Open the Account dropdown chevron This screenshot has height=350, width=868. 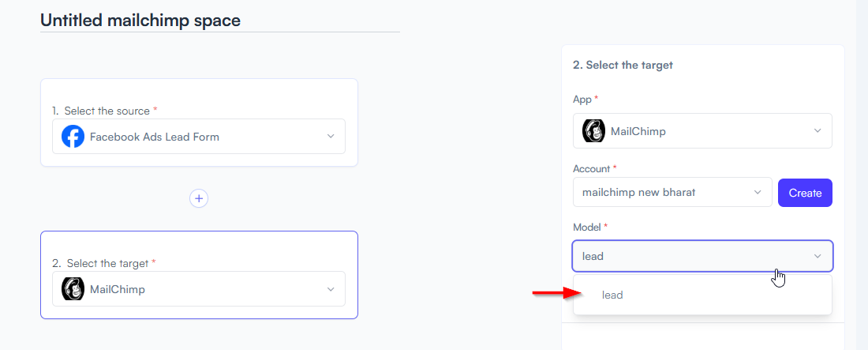758,193
